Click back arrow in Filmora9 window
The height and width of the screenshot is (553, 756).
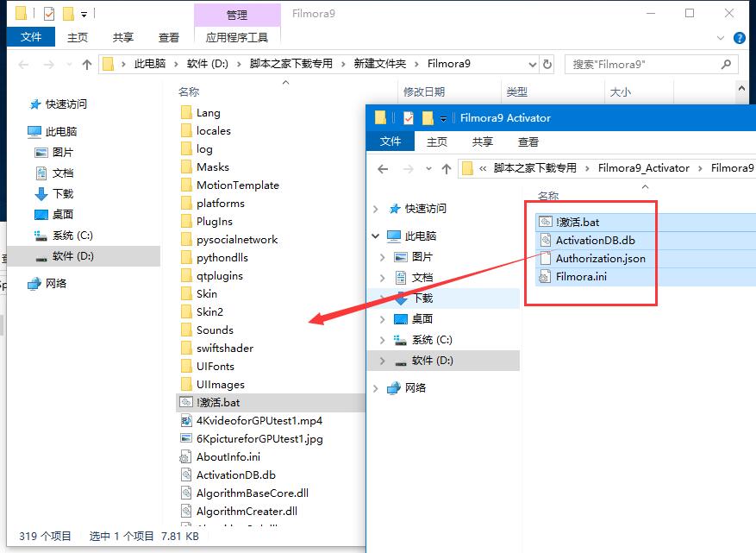(23, 64)
